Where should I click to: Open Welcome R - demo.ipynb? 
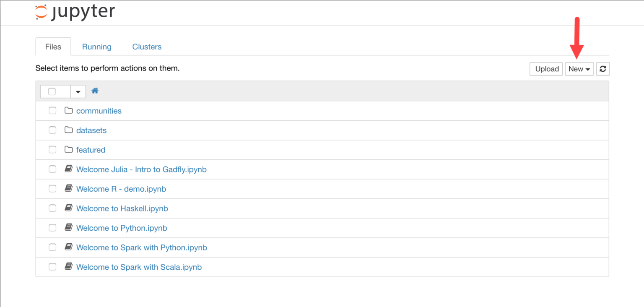pyautogui.click(x=121, y=189)
